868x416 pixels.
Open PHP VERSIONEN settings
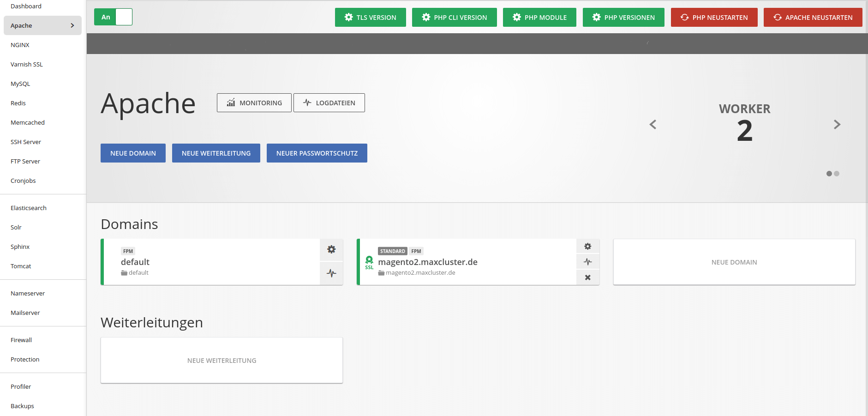point(623,18)
